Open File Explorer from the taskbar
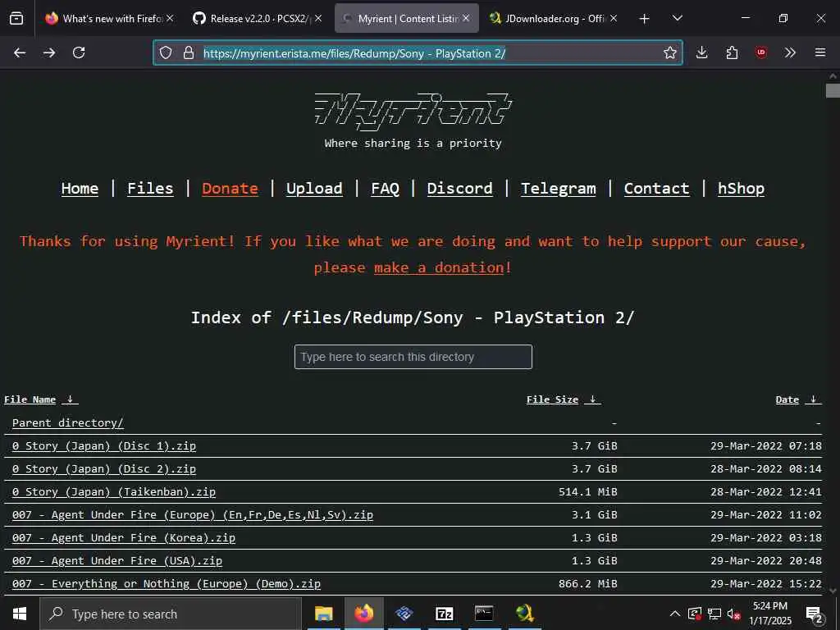840x630 pixels. (x=323, y=614)
